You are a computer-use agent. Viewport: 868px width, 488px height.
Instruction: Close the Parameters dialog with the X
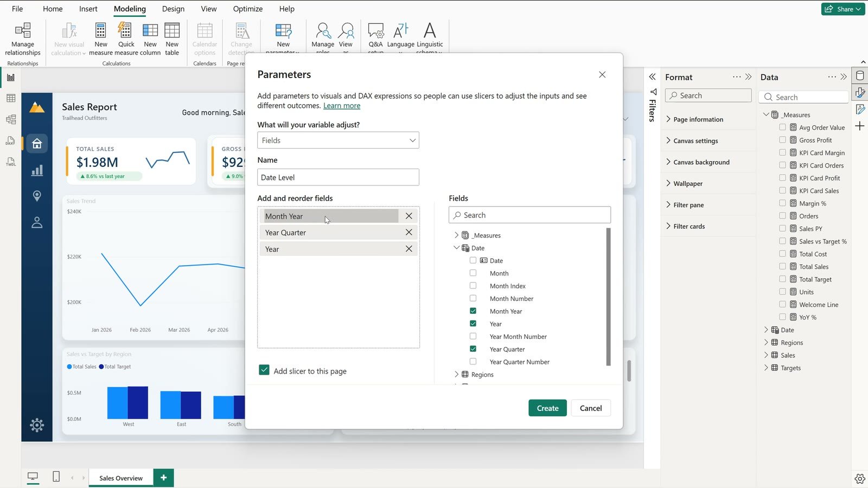(x=602, y=75)
